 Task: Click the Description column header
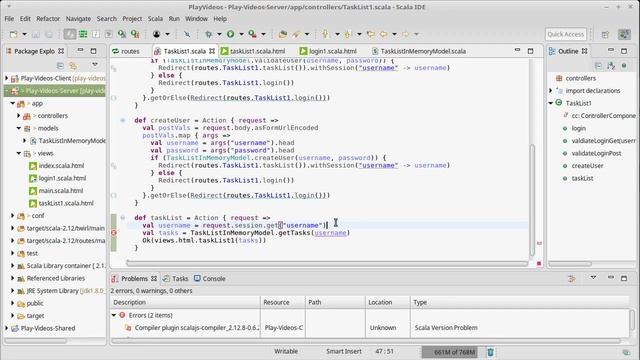click(x=185, y=302)
